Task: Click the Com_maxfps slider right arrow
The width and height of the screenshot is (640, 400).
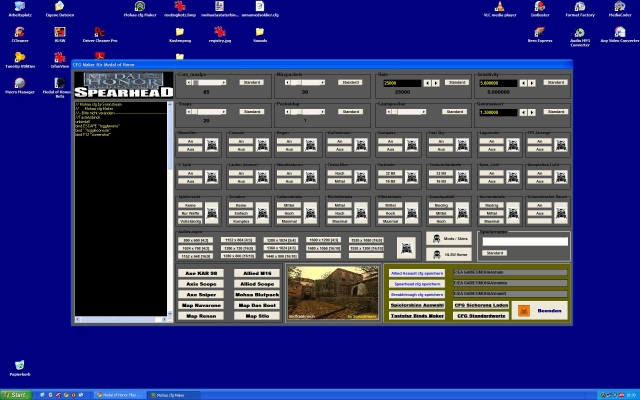Action: tap(224, 82)
